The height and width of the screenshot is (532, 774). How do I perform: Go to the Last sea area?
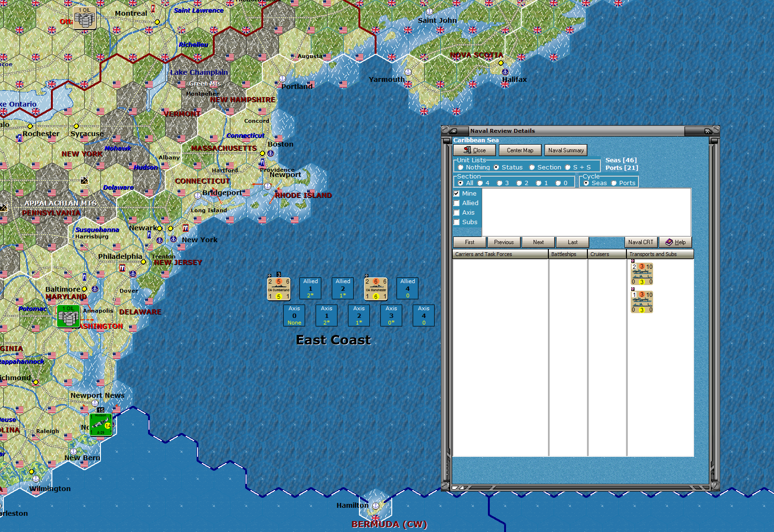click(x=573, y=242)
